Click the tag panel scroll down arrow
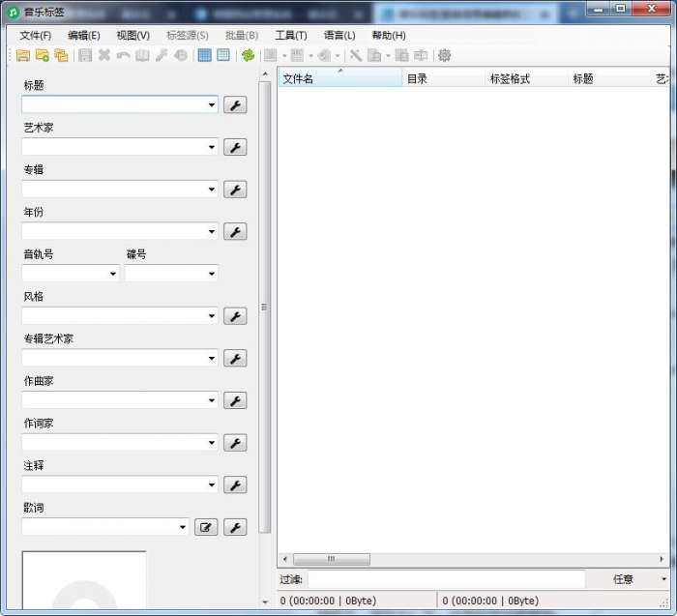The height and width of the screenshot is (616, 677). 265,601
